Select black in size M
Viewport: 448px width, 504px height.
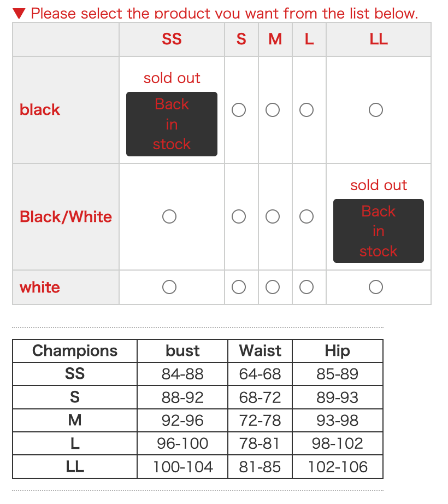coord(273,110)
